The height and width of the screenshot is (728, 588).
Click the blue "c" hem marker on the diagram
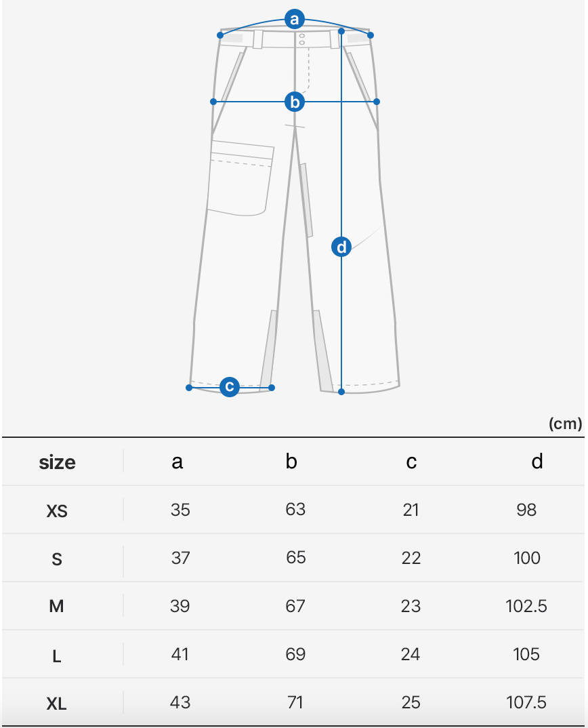pos(230,387)
